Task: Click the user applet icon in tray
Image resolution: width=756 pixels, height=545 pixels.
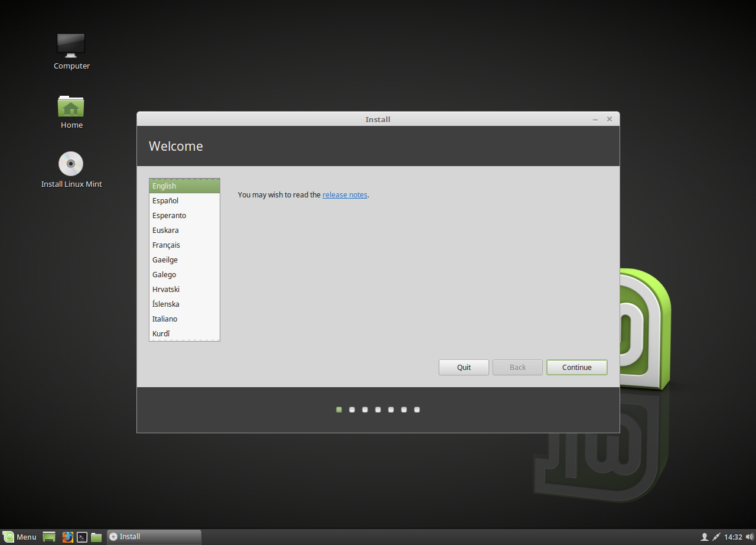Action: [704, 537]
